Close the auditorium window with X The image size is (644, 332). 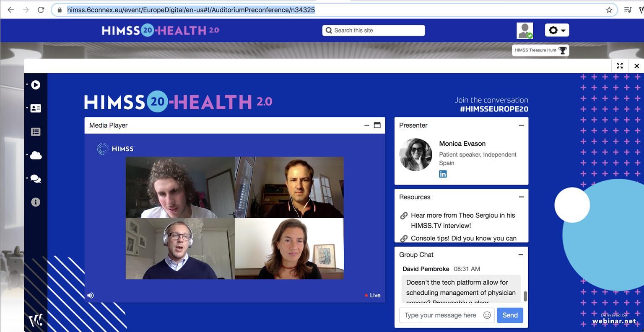click(x=636, y=66)
